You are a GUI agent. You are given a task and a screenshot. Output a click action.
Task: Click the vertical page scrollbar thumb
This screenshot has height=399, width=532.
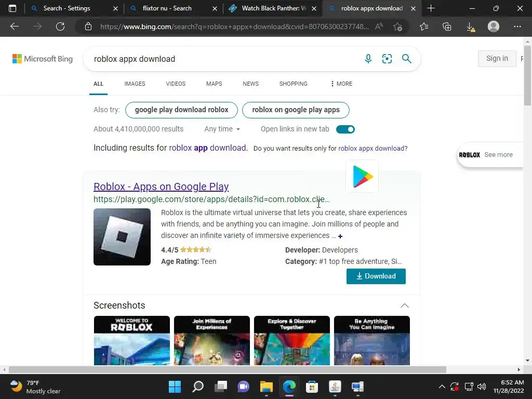pos(527,75)
